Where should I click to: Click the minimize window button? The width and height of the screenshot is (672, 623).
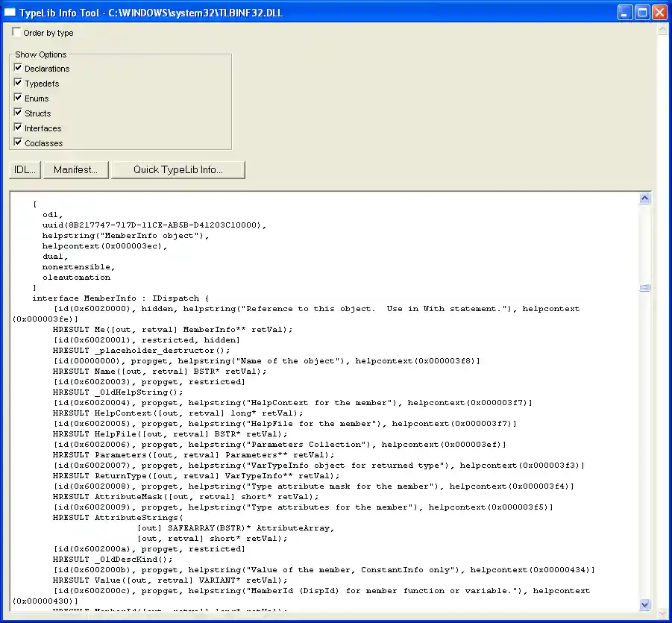point(624,12)
